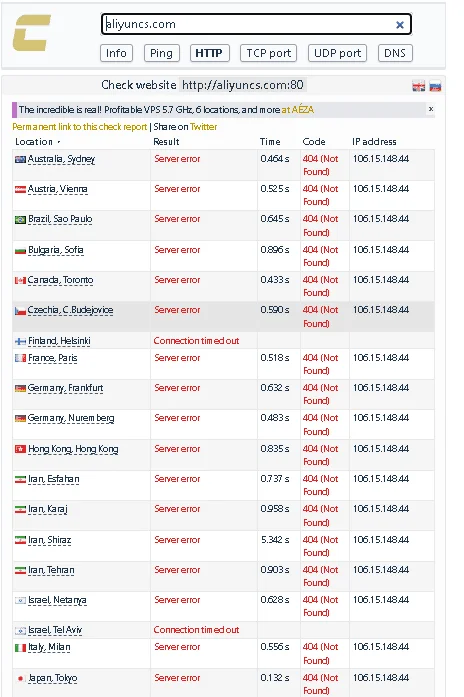Viewport: 464px width, 697px height.
Task: Click the Japan flag icon for Tokyo
Action: [20, 678]
